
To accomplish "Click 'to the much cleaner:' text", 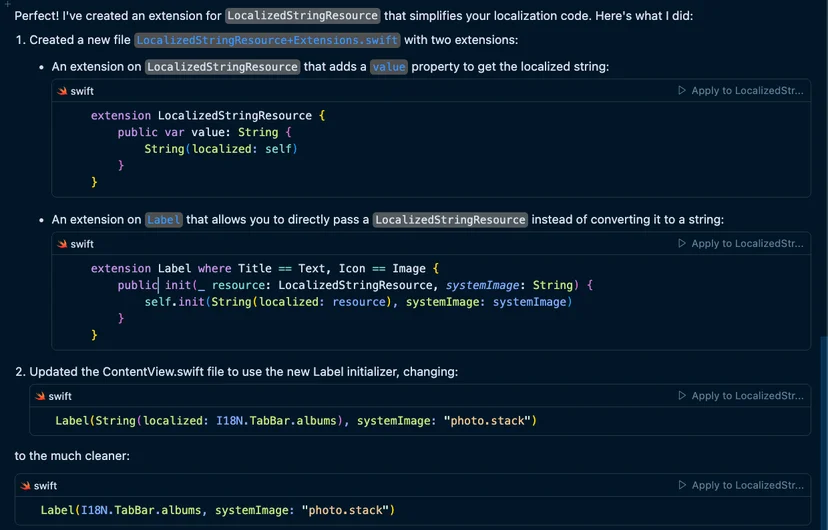I will (x=72, y=456).
